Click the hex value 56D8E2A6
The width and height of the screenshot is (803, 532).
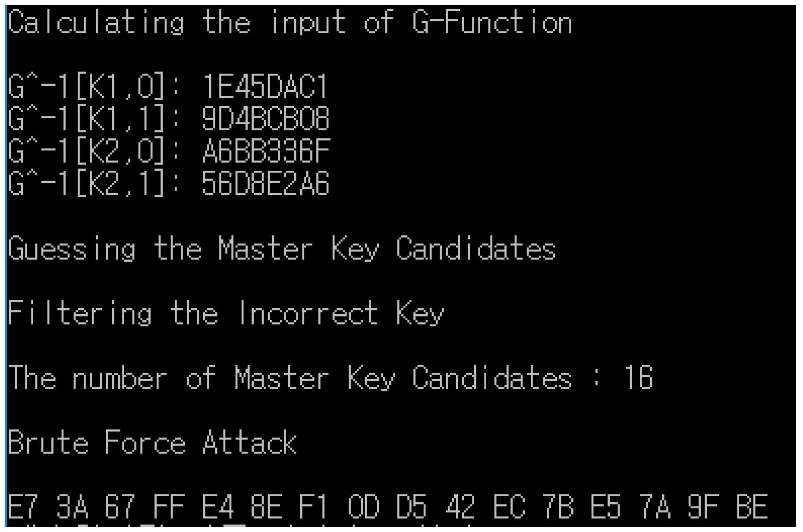[265, 183]
